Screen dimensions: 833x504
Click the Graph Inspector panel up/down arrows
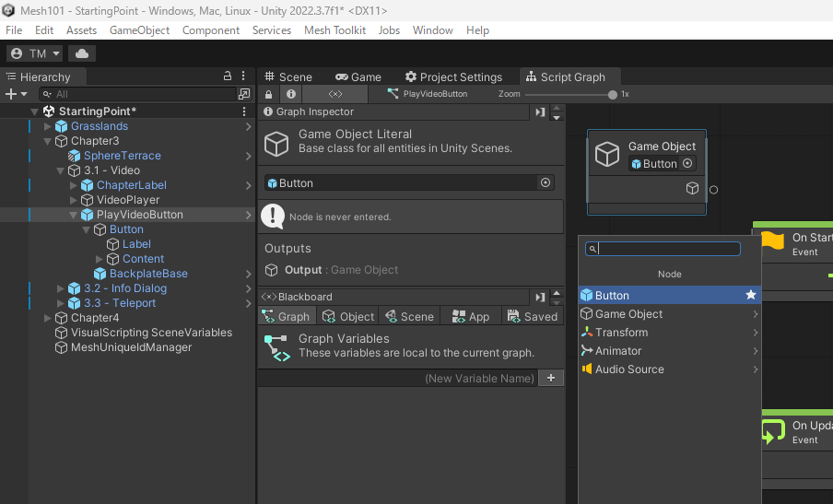[557, 112]
